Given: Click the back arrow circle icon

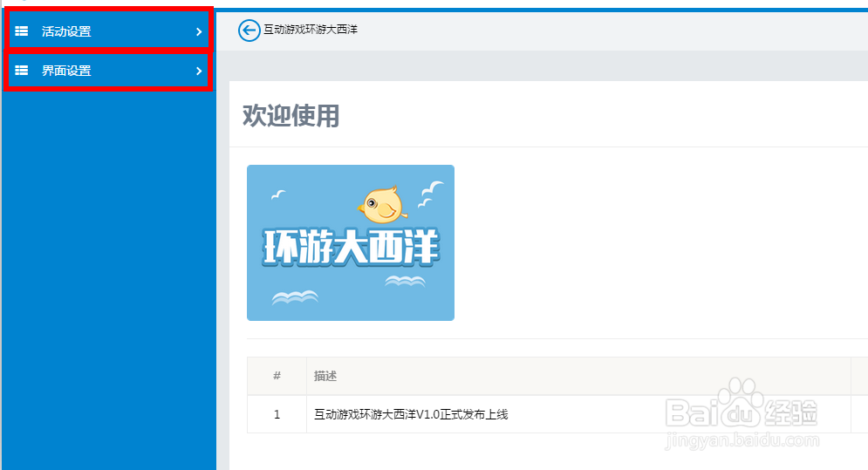Looking at the screenshot, I should [249, 30].
